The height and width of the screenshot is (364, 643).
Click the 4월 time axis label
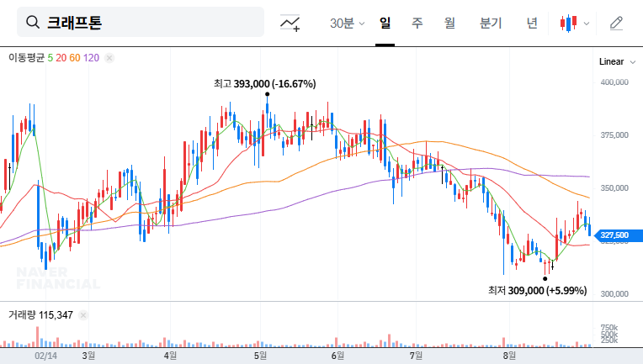point(170,356)
